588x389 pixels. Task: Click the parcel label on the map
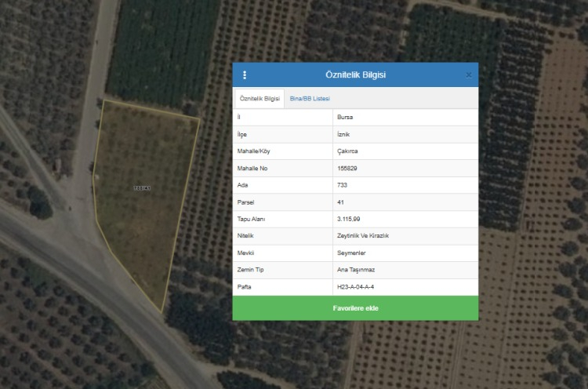pos(142,187)
